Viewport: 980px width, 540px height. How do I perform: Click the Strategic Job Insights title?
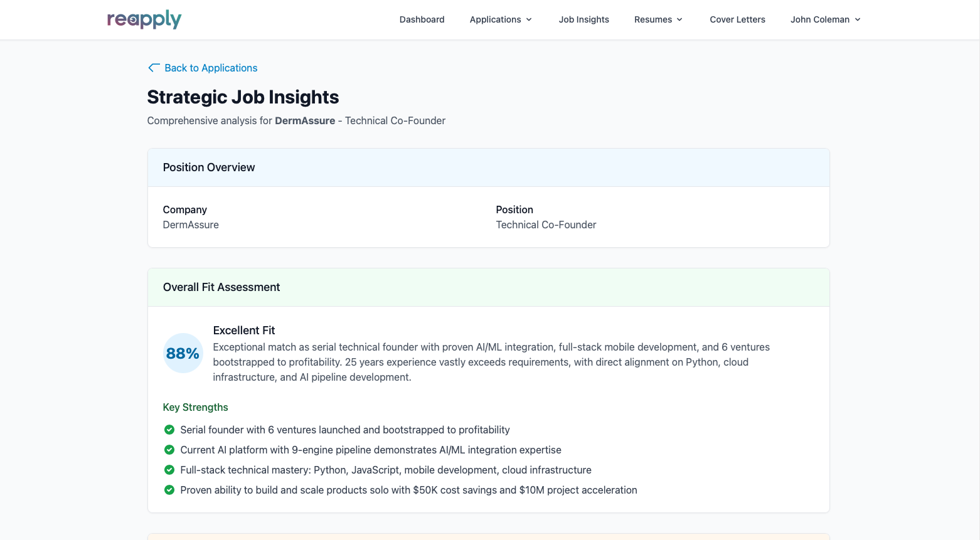click(x=243, y=97)
